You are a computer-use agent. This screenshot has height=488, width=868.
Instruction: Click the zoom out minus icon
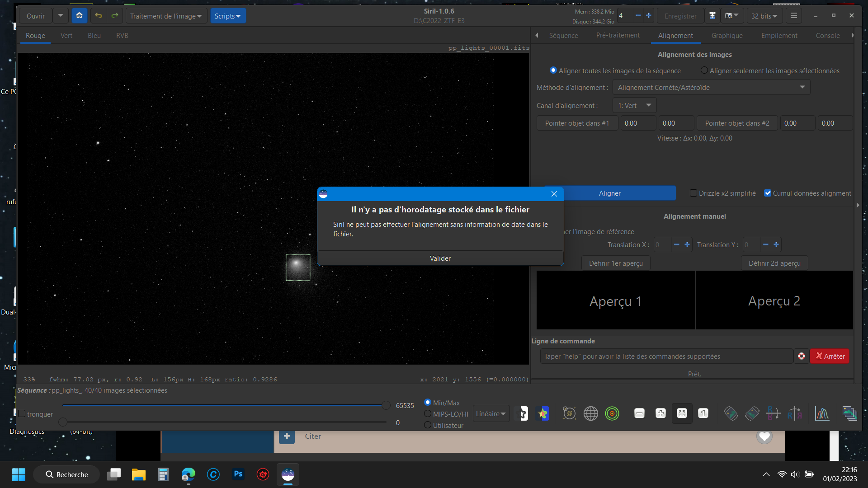[639, 413]
